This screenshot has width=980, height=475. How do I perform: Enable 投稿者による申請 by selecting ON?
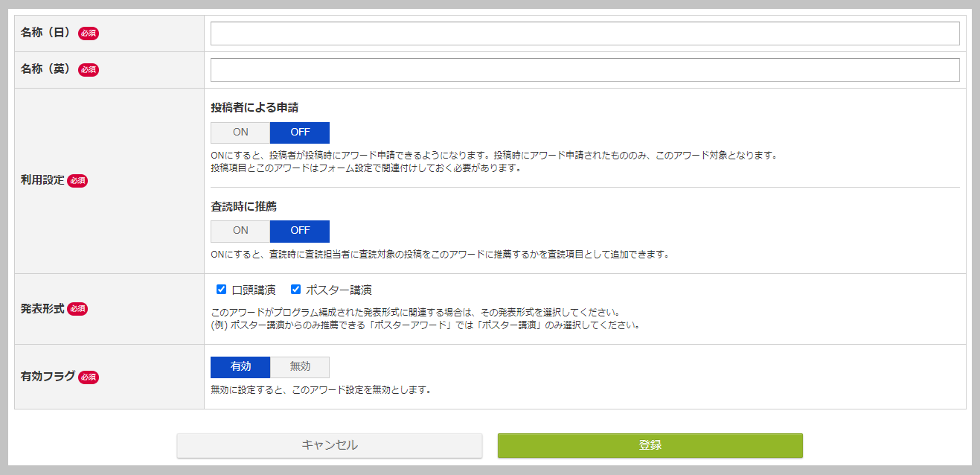(240, 131)
